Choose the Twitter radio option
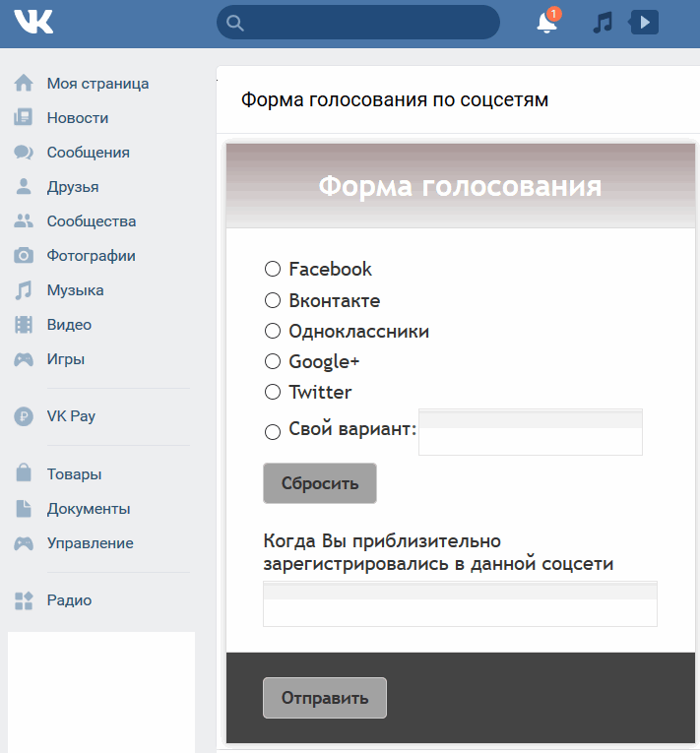Screen dimensions: 700x753 (x=273, y=392)
